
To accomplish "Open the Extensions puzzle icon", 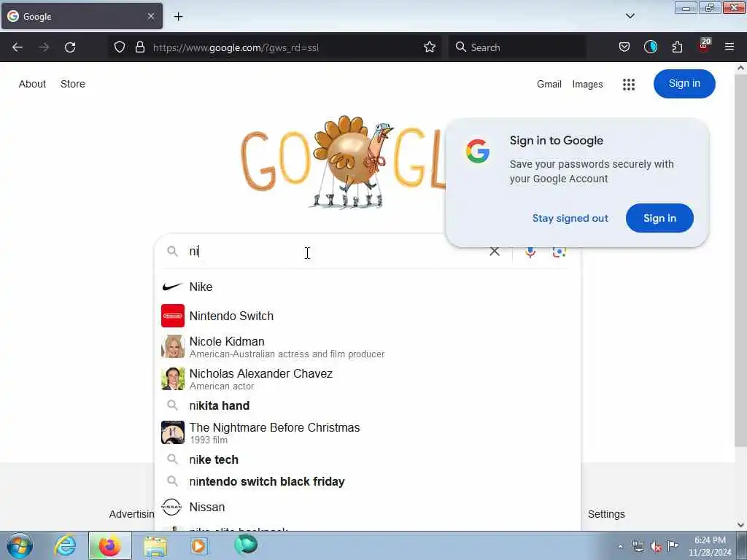I will [x=677, y=47].
